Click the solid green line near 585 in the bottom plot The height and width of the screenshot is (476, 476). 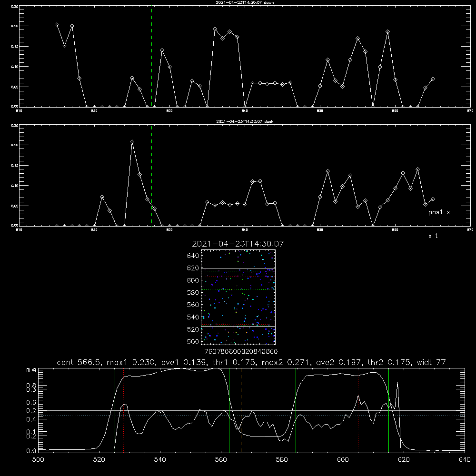click(x=296, y=410)
